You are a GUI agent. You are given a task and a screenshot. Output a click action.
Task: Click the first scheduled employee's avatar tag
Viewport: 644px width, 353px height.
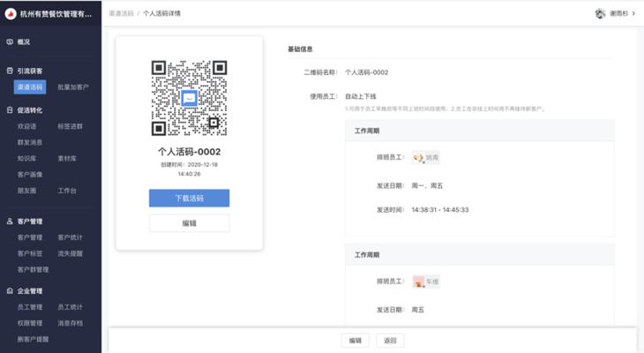426,157
